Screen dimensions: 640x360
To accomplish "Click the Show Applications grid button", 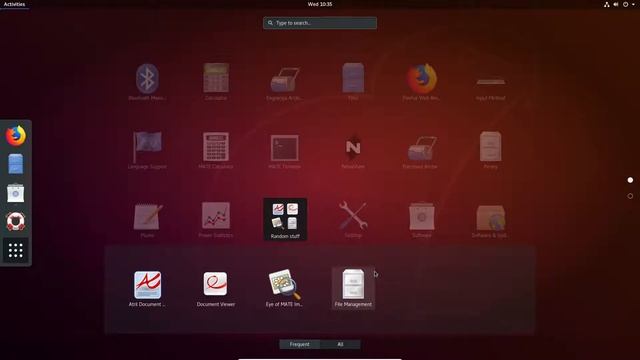I will tap(16, 250).
